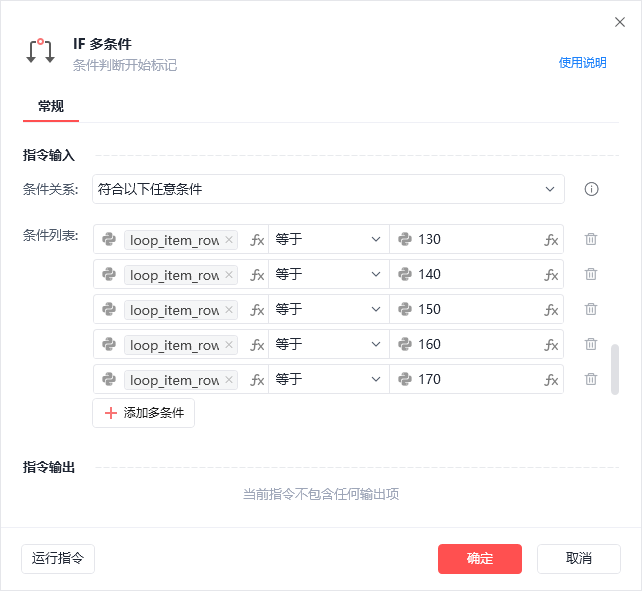Click the IF 多条件 flow icon
This screenshot has width=642, height=591.
pos(40,51)
